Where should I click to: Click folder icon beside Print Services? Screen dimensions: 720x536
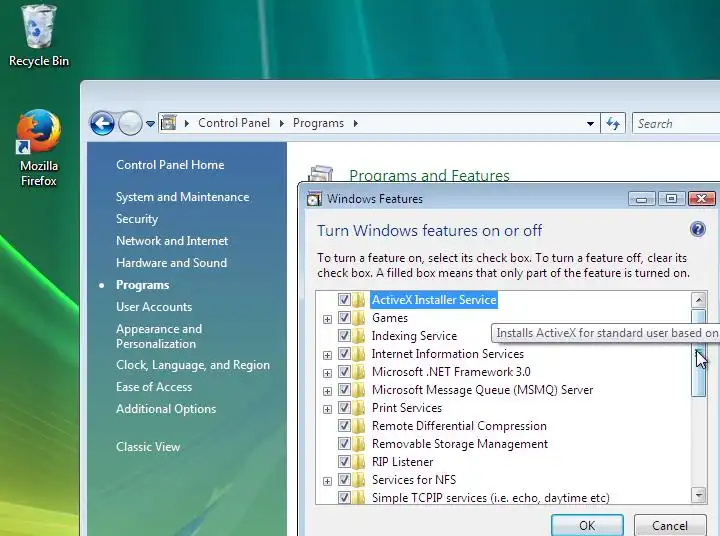coord(359,407)
